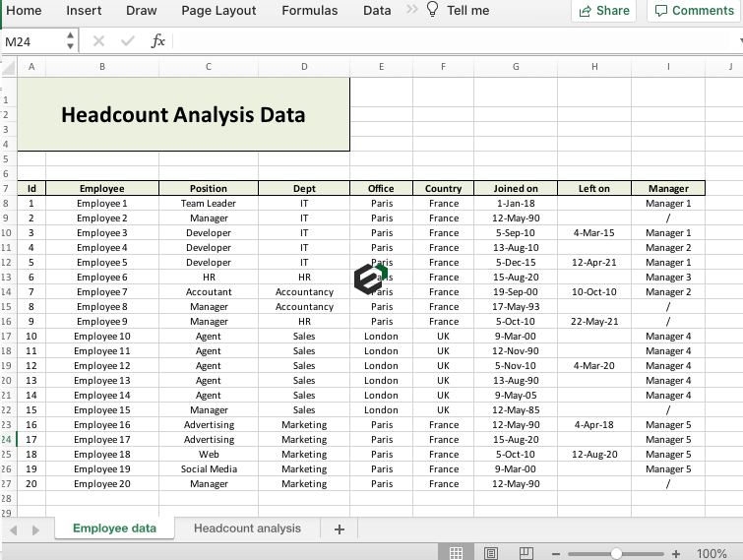Switch to Page Layout view
The width and height of the screenshot is (743, 560).
[491, 553]
